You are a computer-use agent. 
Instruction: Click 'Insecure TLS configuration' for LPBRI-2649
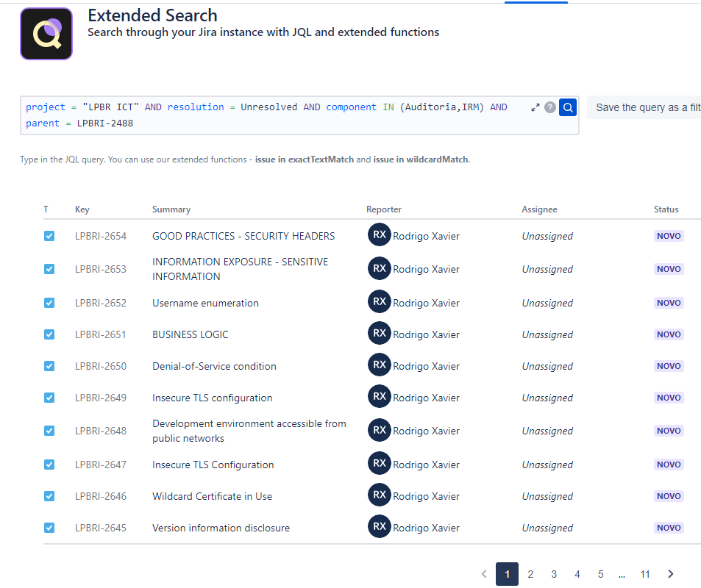point(212,398)
